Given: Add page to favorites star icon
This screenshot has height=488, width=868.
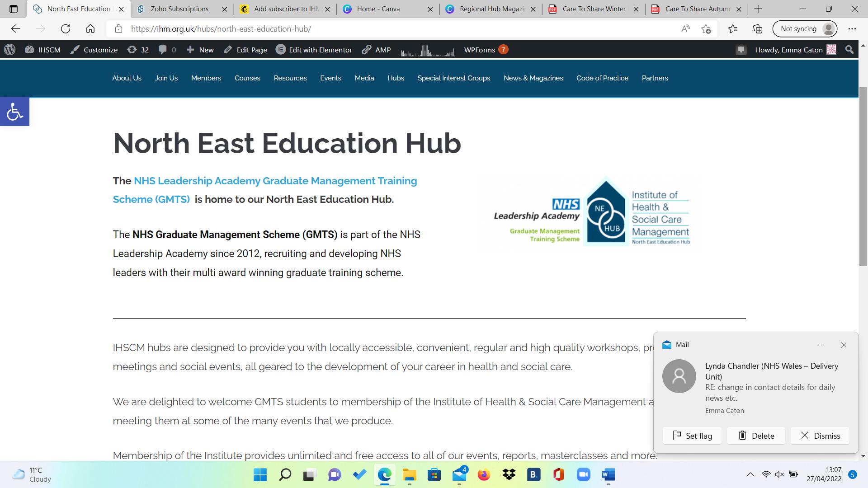Looking at the screenshot, I should 706,29.
